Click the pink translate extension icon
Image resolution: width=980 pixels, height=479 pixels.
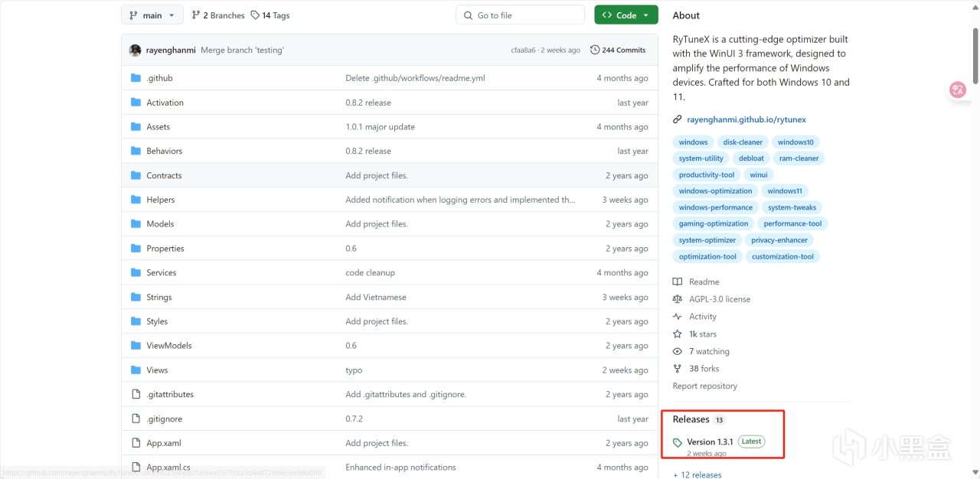click(958, 90)
